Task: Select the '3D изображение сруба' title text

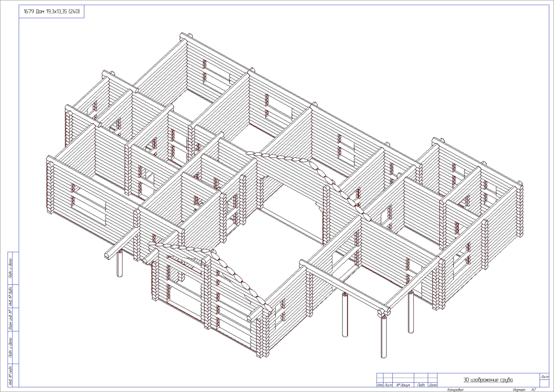Action: pos(488,380)
